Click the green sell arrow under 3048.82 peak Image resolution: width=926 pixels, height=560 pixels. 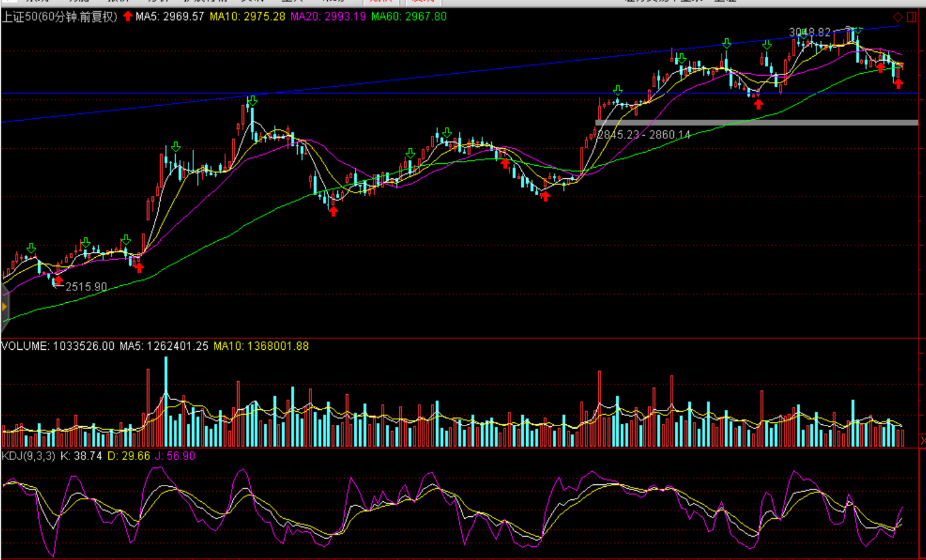tap(858, 29)
